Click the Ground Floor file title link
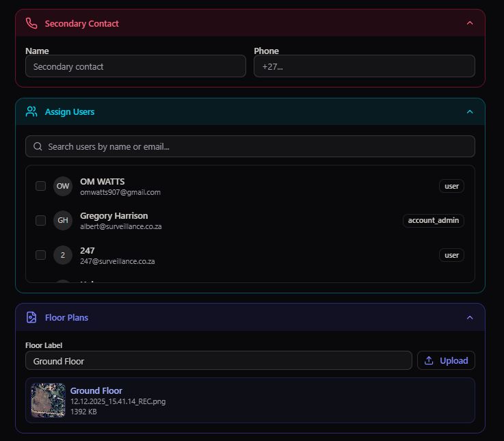Image resolution: width=504 pixels, height=441 pixels. [96, 390]
